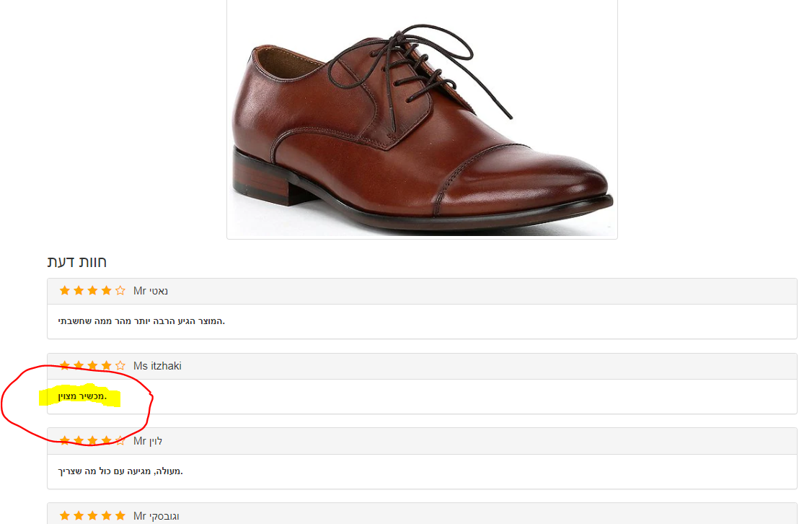Click the first star in Mr וגובסקי's rating

tap(65, 515)
